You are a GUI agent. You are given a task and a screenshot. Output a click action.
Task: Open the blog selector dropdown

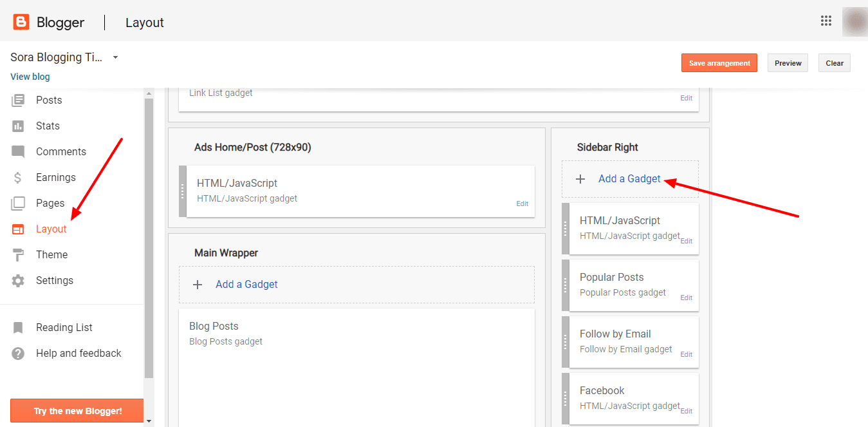coord(115,57)
